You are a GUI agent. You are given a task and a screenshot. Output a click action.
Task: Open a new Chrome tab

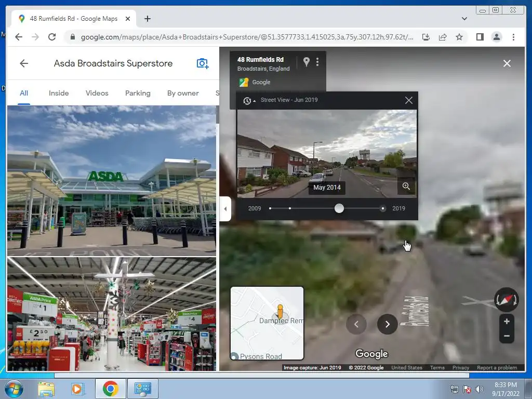(147, 19)
